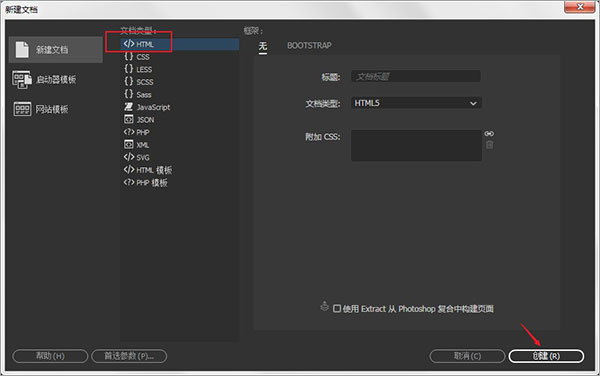Click the 取消 (C) button
Viewport: 600px width, 376px height.
click(467, 356)
